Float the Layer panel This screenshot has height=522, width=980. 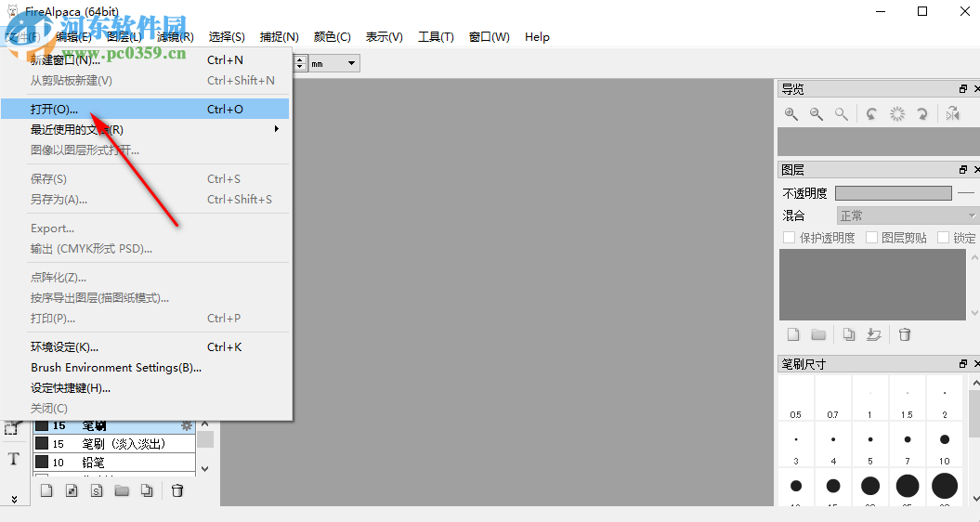(963, 169)
